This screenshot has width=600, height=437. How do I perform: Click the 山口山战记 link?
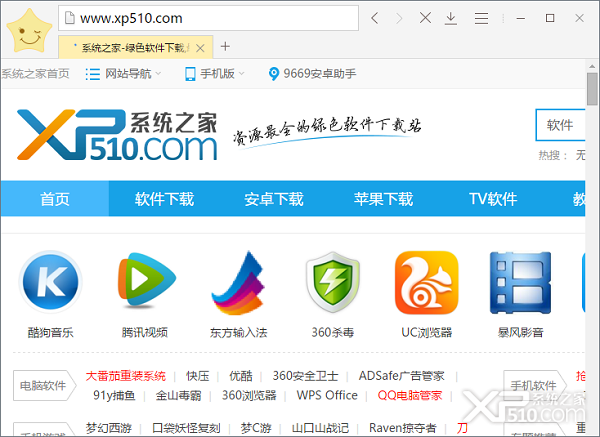click(320, 427)
